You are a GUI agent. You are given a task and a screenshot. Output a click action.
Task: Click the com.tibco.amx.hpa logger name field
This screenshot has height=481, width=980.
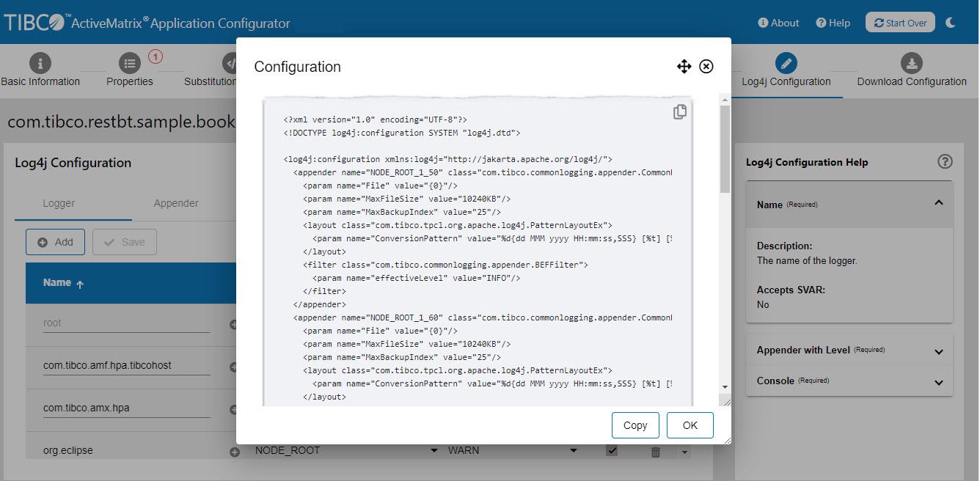tap(126, 408)
